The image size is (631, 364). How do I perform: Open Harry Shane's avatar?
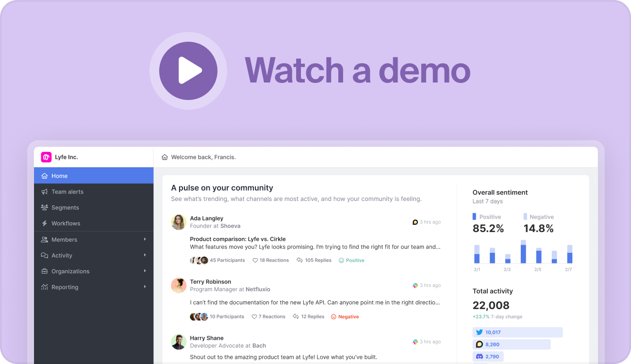[x=179, y=342]
